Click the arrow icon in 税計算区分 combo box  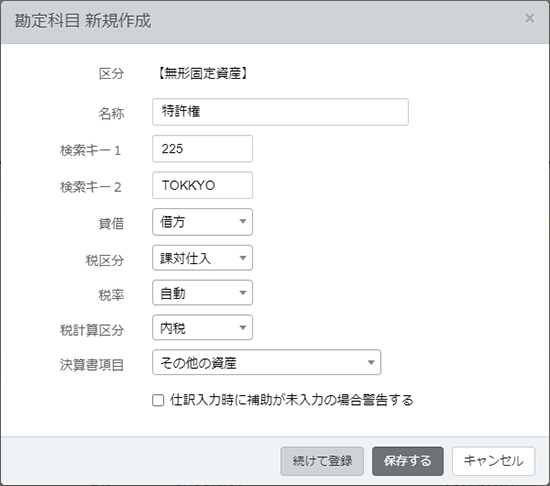coord(242,328)
